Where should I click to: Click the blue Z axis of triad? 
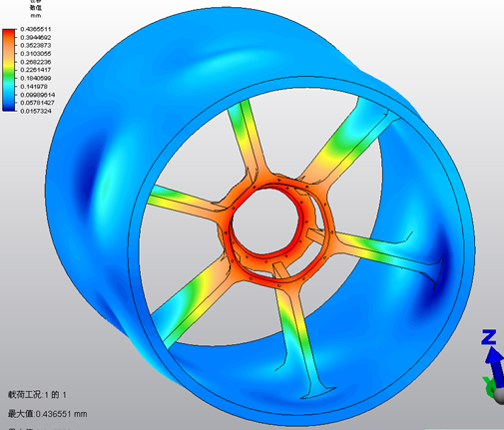495,366
